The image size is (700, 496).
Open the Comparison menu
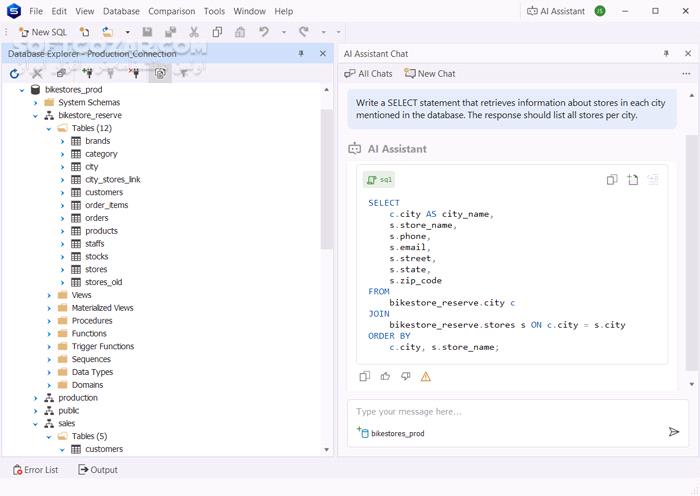tap(171, 11)
